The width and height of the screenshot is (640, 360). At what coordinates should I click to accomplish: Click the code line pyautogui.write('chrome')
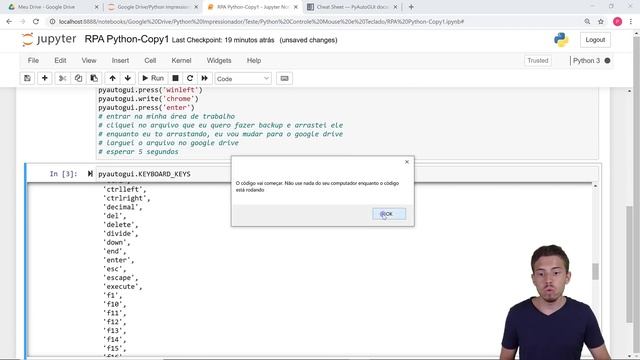(148, 99)
